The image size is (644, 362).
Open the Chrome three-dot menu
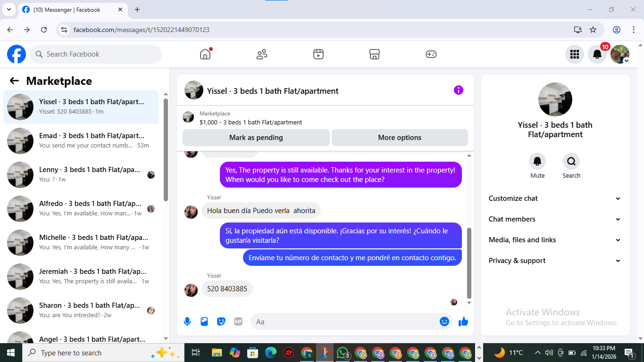pos(634,30)
